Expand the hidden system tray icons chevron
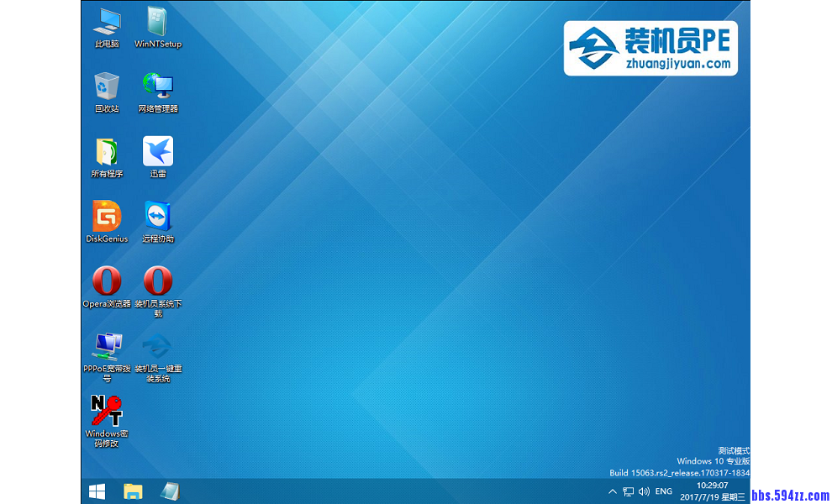The width and height of the screenshot is (832, 504). coord(613,491)
